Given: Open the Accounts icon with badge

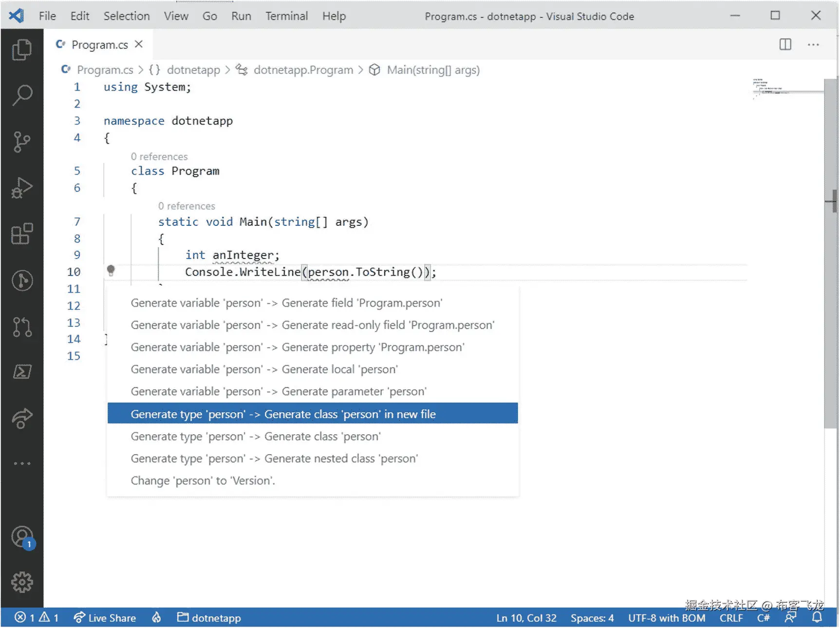Looking at the screenshot, I should 22,538.
